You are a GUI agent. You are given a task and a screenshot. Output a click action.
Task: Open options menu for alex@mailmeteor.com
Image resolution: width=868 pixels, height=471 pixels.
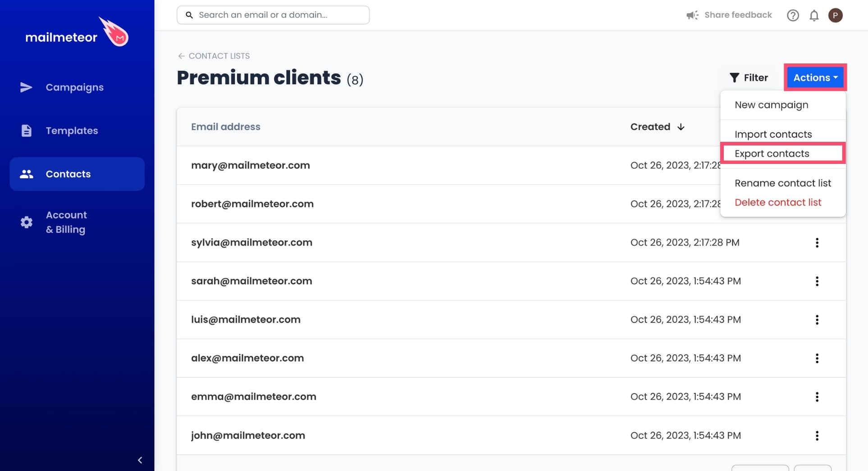[817, 358]
